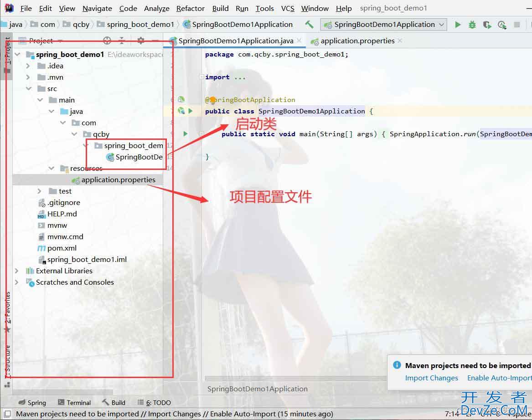Close application.properties tab

click(400, 41)
